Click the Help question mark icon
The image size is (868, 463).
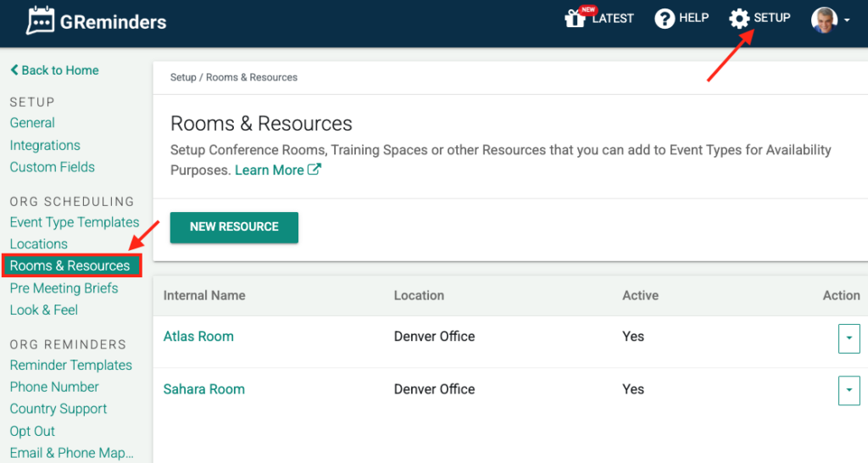click(x=665, y=19)
